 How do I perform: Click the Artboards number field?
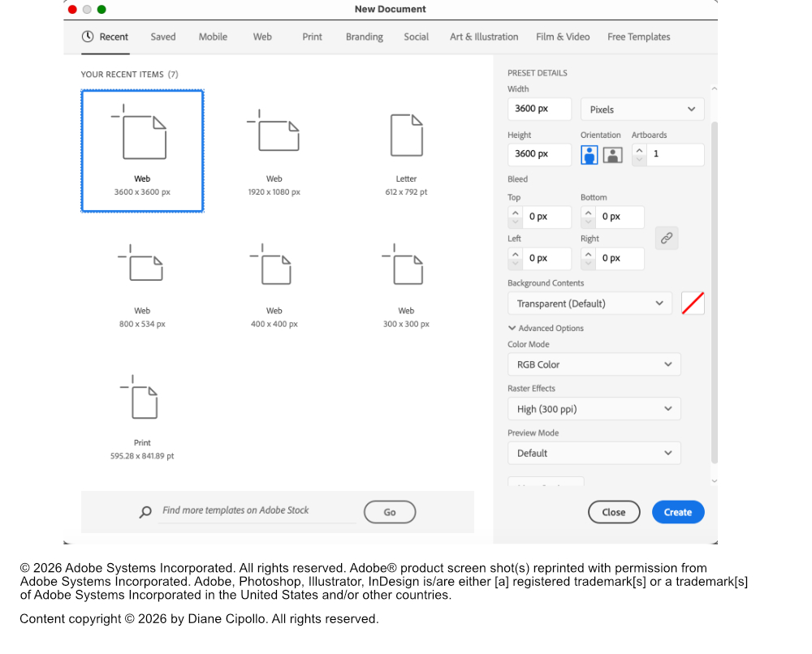coord(674,154)
